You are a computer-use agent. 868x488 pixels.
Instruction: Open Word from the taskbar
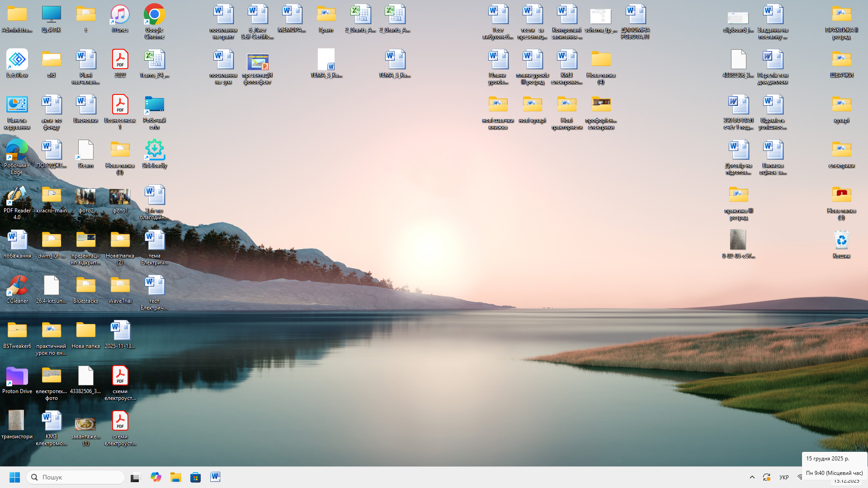(215, 477)
